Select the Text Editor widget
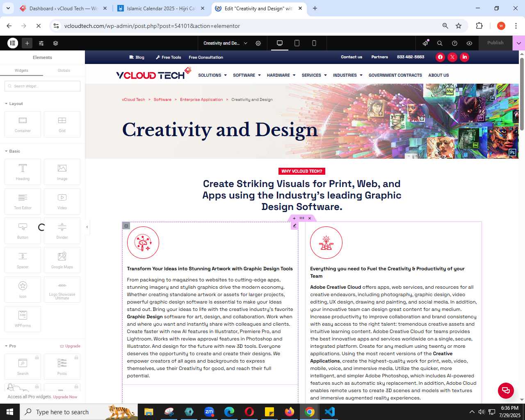The image size is (525, 420). [x=23, y=201]
